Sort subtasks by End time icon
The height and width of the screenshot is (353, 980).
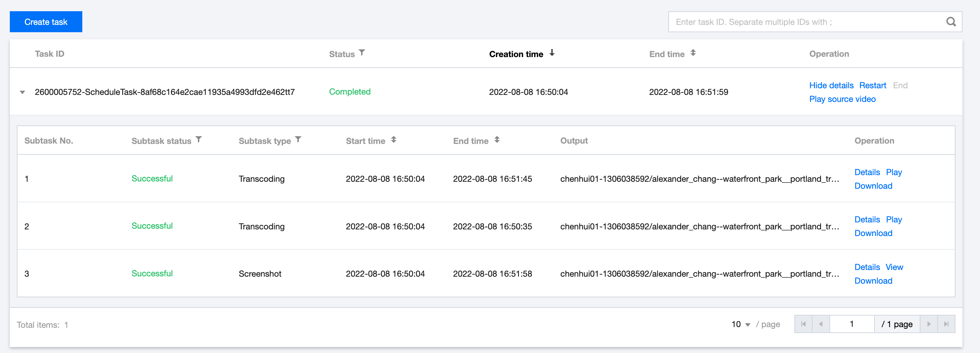coord(497,140)
